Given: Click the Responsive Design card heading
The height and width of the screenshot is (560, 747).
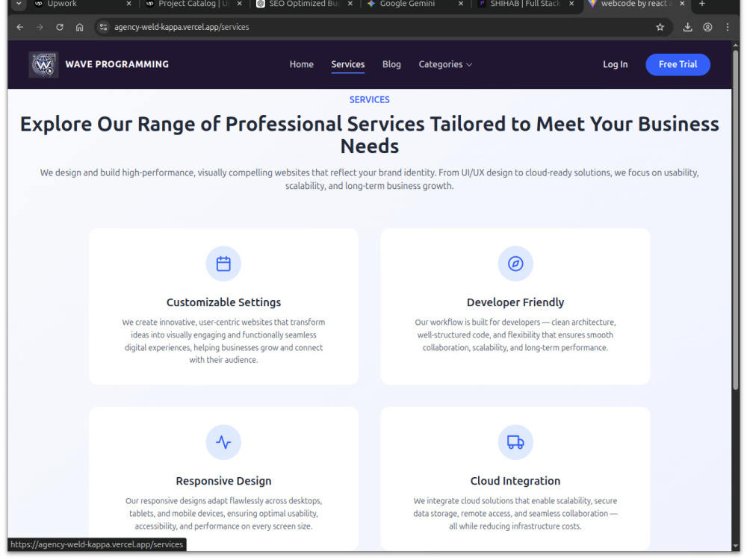Looking at the screenshot, I should coord(223,481).
